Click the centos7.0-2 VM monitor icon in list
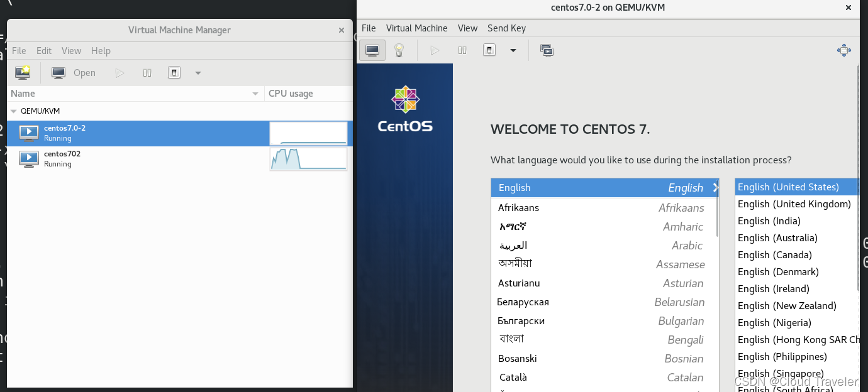 [x=29, y=133]
